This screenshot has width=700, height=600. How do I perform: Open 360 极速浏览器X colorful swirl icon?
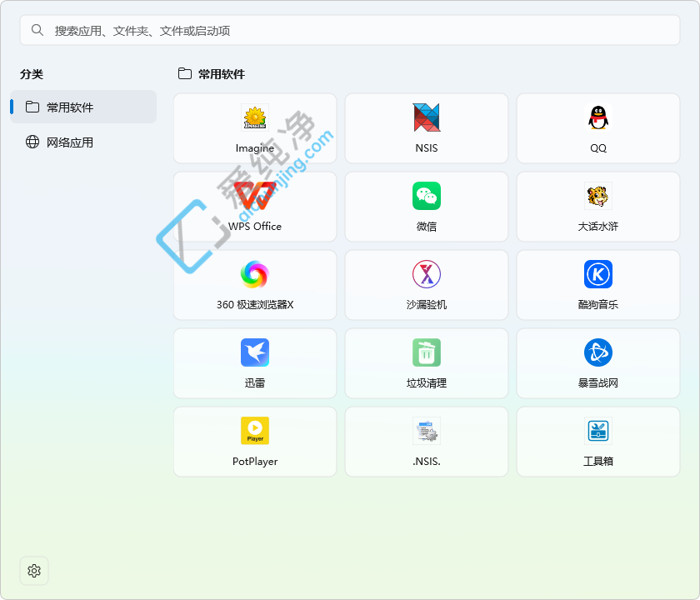coord(255,274)
